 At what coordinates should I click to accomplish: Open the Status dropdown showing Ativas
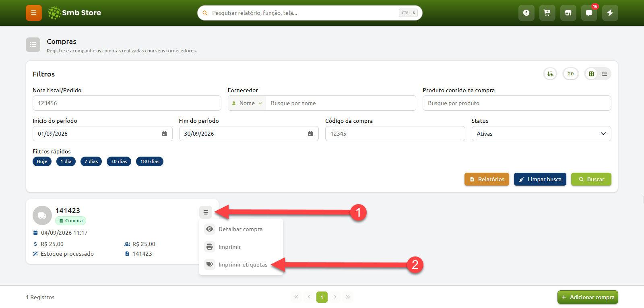point(541,134)
